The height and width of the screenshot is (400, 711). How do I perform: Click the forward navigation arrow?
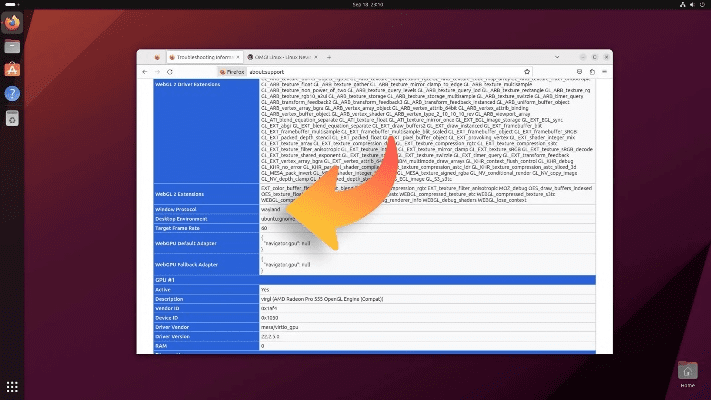tap(158, 73)
